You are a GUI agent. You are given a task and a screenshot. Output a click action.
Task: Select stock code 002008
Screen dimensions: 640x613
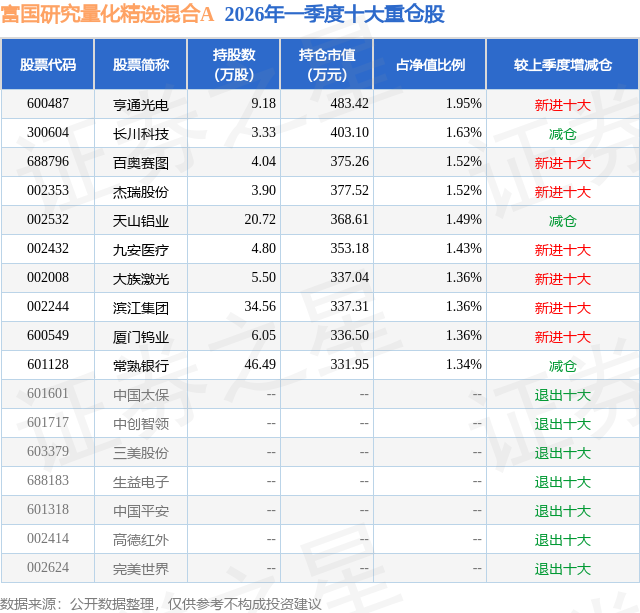coord(48,277)
